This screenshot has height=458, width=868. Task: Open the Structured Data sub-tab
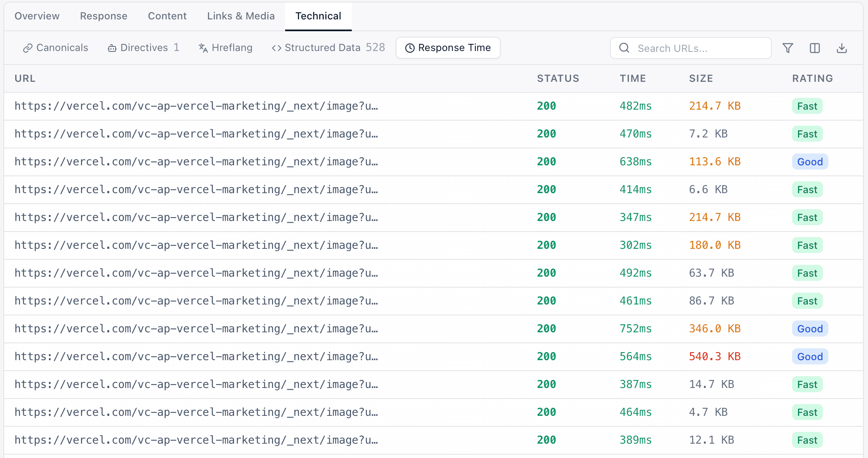point(328,48)
